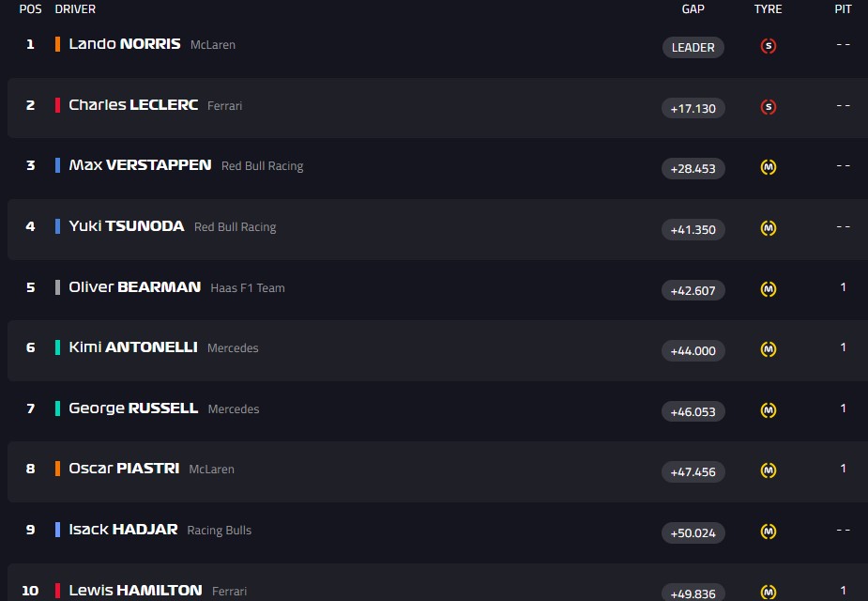Click Piastri's medium tyre icon
Screen dimensions: 868x601
[x=768, y=470]
